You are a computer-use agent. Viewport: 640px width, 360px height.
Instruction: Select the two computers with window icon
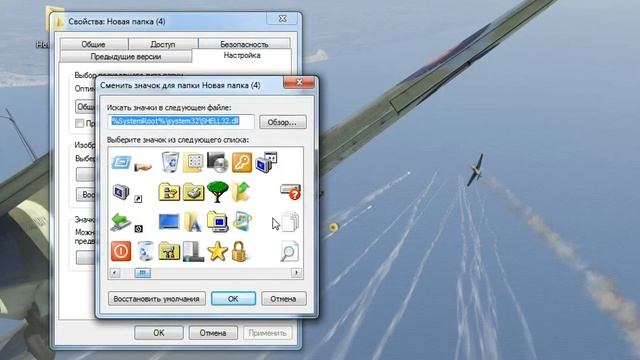coord(267,162)
